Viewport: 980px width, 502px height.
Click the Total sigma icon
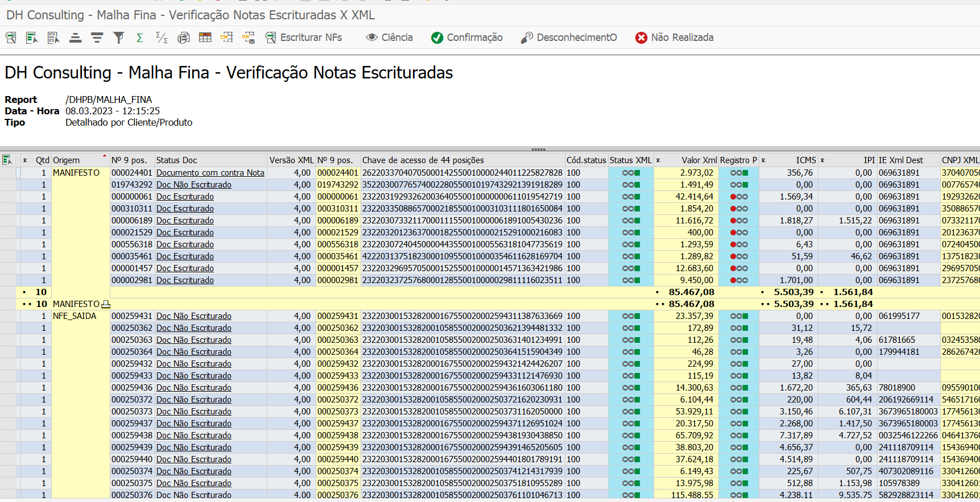click(140, 38)
